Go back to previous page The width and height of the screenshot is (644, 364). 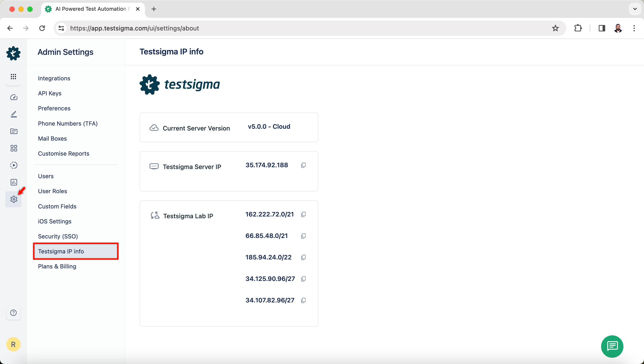tap(10, 28)
